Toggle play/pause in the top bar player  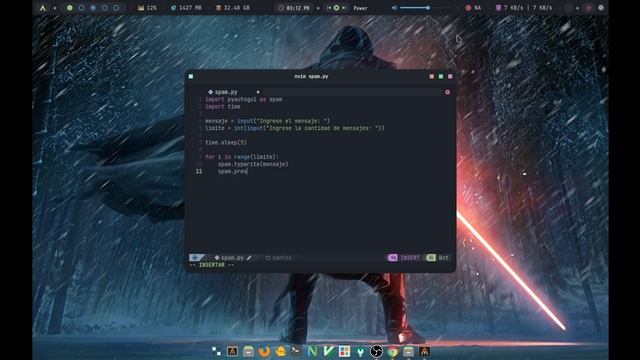tap(336, 8)
